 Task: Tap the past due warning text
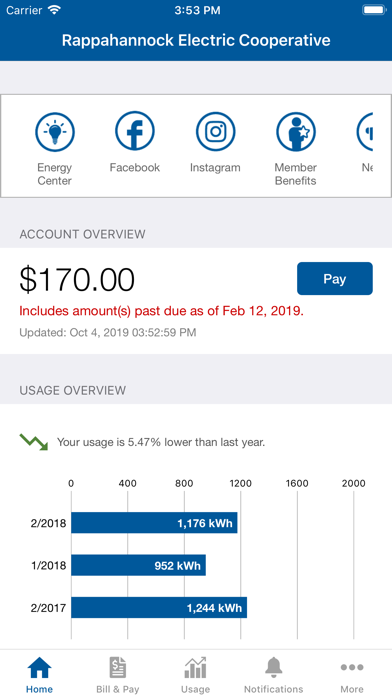[162, 311]
